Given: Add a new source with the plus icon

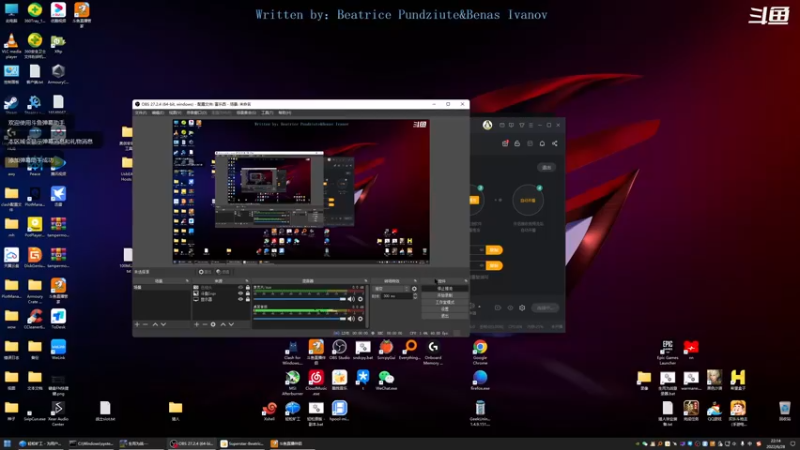Looking at the screenshot, I should (x=196, y=324).
